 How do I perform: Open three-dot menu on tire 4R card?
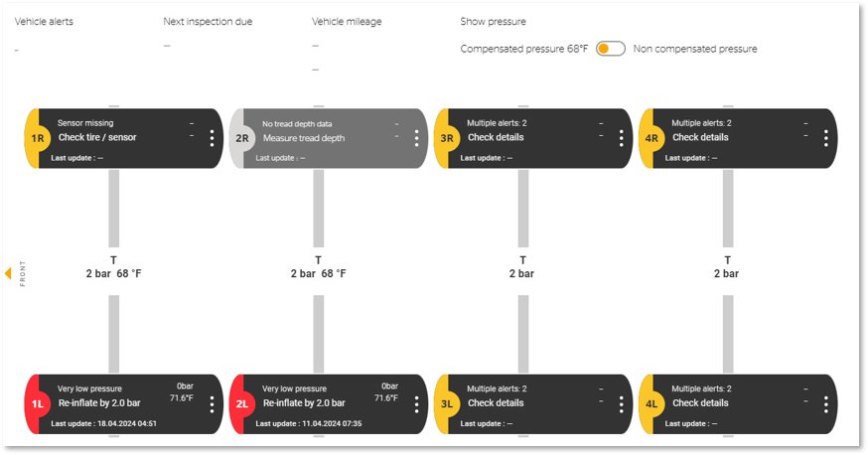pyautogui.click(x=826, y=138)
